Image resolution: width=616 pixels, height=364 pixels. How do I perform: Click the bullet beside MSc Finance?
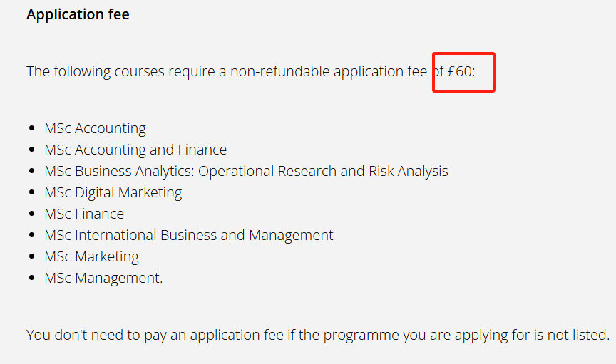[x=31, y=214]
